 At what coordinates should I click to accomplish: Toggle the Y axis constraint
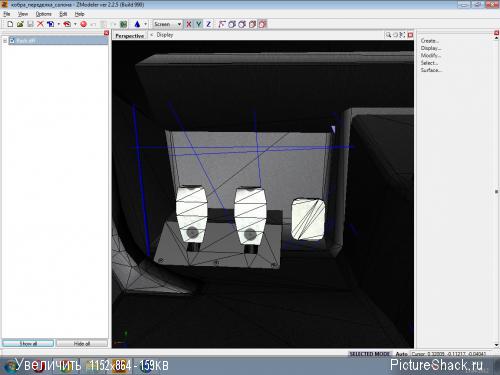(x=199, y=24)
